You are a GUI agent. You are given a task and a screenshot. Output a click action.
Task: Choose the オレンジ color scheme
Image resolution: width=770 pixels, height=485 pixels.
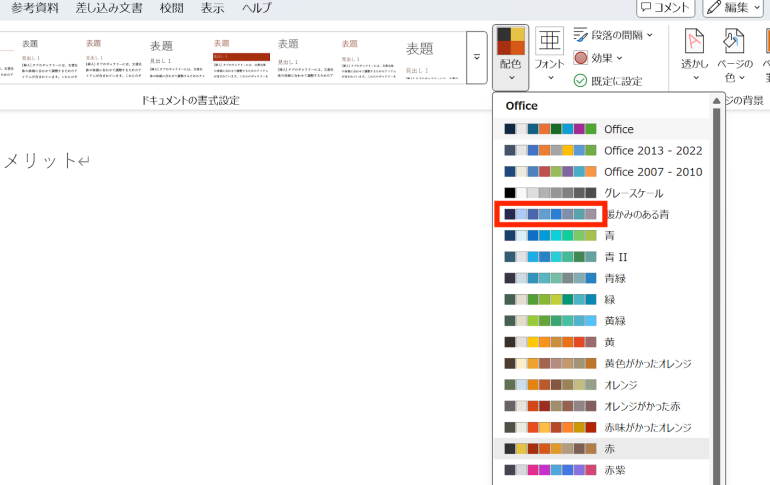[x=602, y=385]
